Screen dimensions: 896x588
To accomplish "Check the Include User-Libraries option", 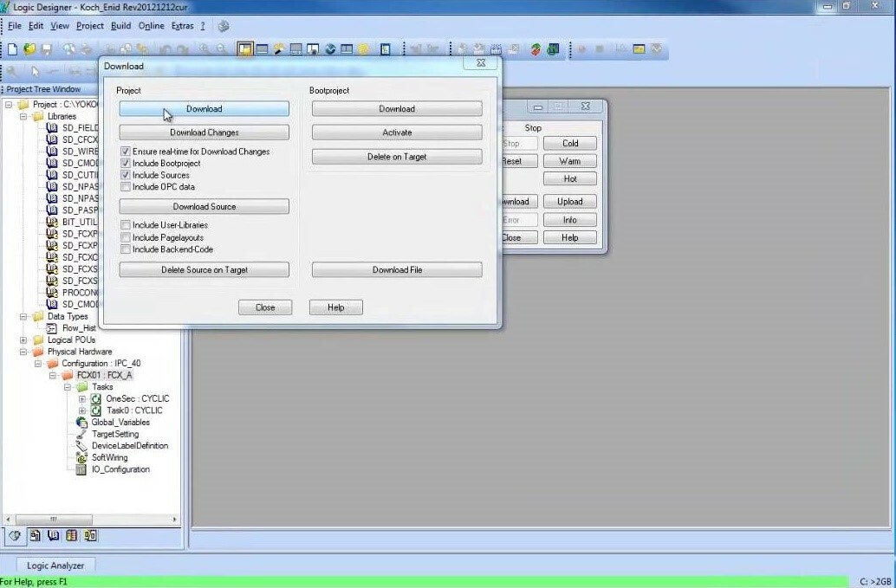I will [126, 225].
